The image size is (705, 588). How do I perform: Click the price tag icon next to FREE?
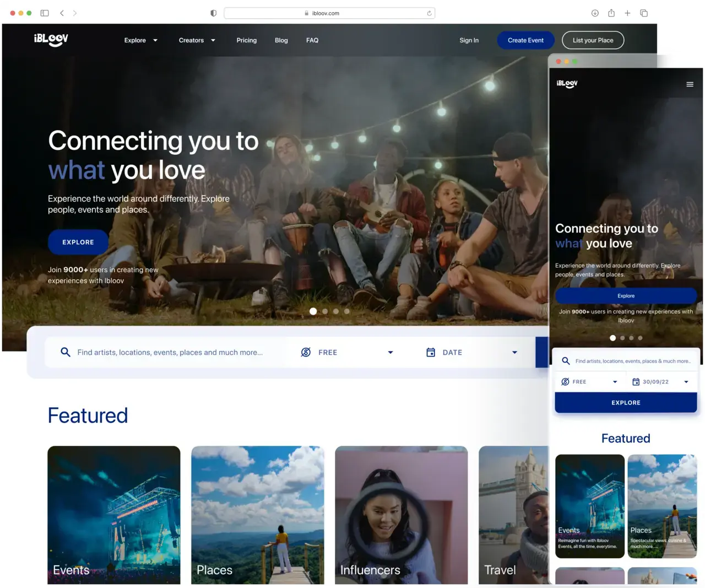click(306, 352)
